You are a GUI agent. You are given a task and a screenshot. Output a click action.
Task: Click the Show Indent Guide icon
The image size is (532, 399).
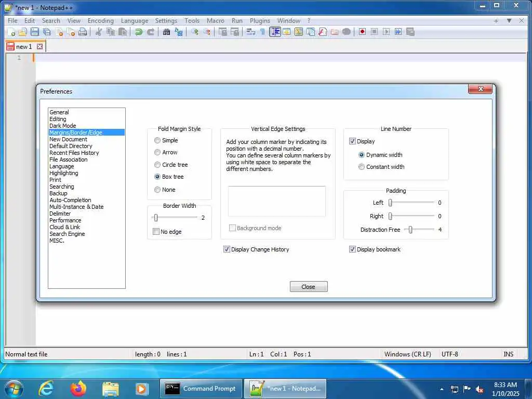pos(275,32)
